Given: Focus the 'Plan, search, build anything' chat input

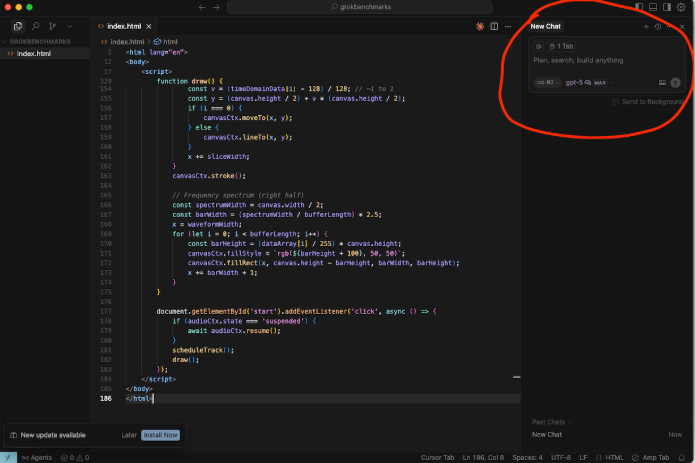Looking at the screenshot, I should (578, 60).
